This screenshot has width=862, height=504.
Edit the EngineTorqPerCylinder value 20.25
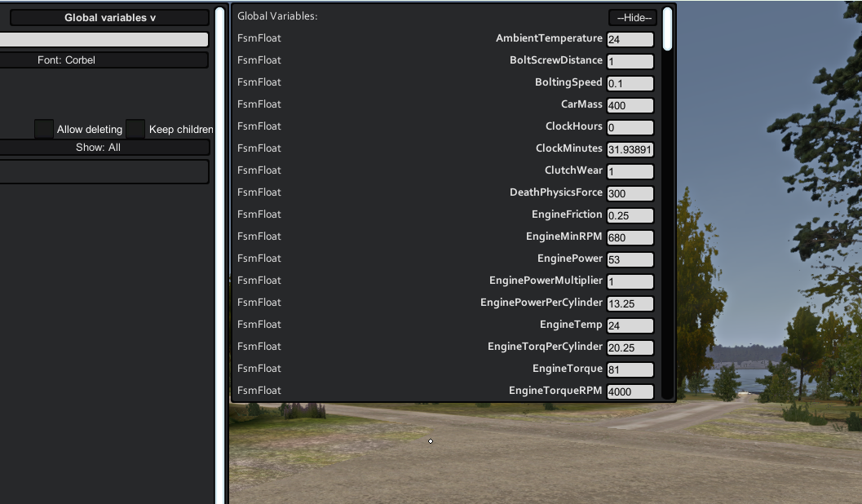coord(630,347)
